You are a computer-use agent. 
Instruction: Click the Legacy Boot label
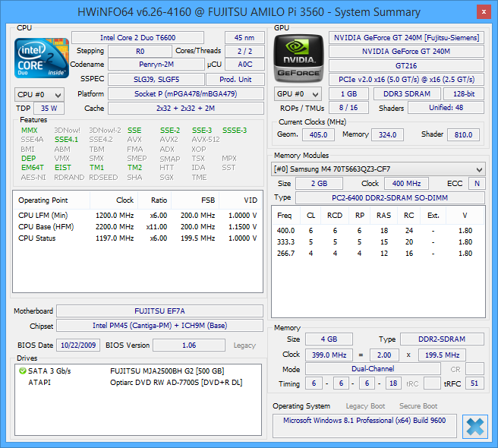coord(365,406)
